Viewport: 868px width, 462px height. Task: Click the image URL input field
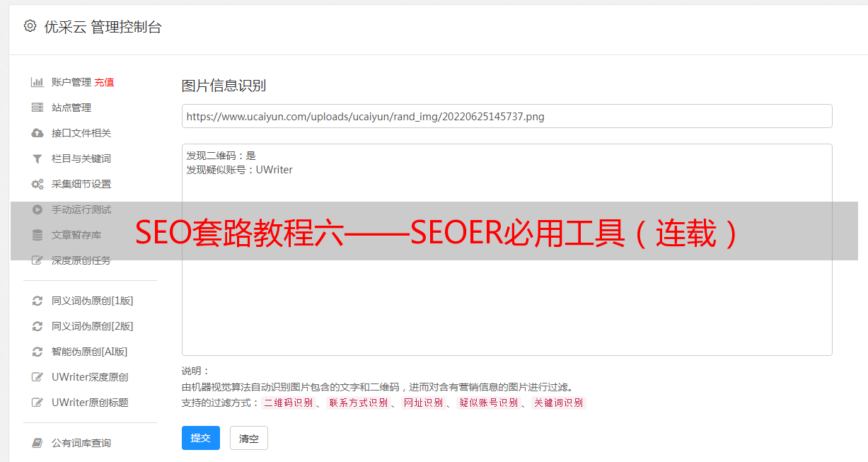pyautogui.click(x=507, y=116)
